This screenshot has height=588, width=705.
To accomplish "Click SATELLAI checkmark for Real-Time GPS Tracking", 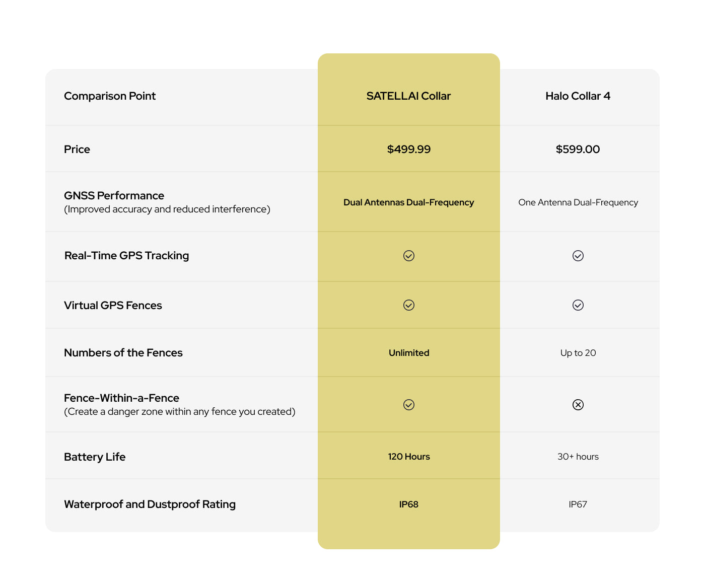I will click(x=409, y=256).
